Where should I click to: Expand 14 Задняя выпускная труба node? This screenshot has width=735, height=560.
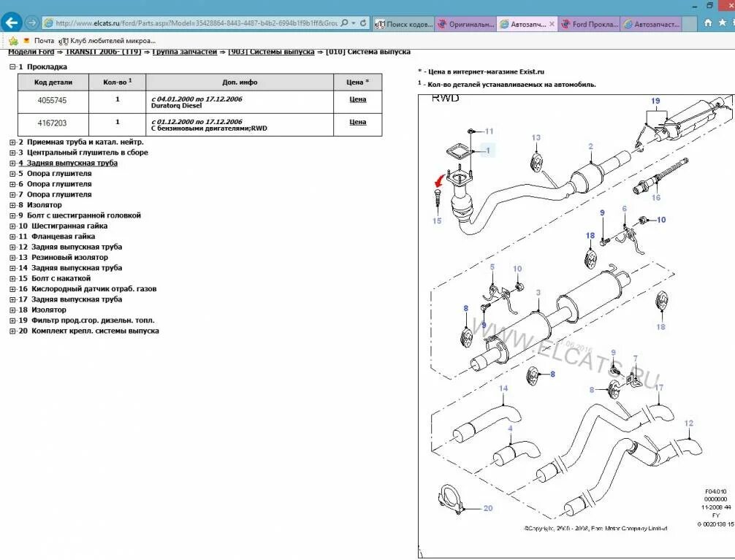click(12, 268)
